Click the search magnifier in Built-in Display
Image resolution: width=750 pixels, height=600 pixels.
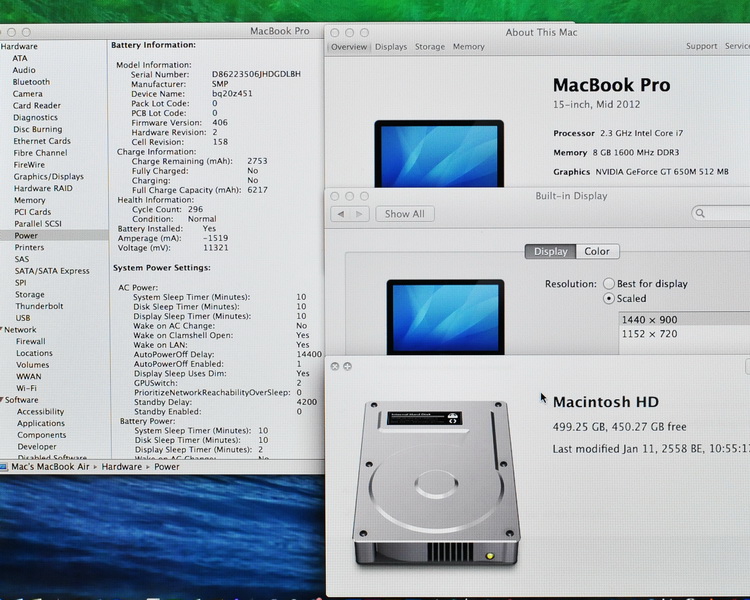(x=700, y=213)
